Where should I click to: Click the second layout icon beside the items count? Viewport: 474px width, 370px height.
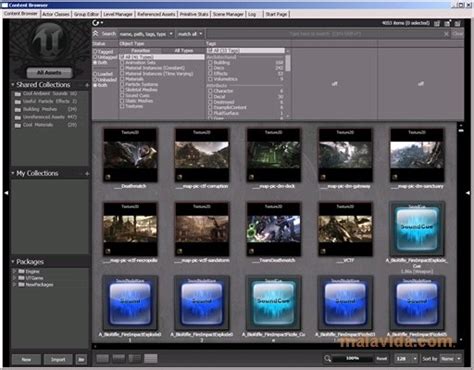click(447, 23)
